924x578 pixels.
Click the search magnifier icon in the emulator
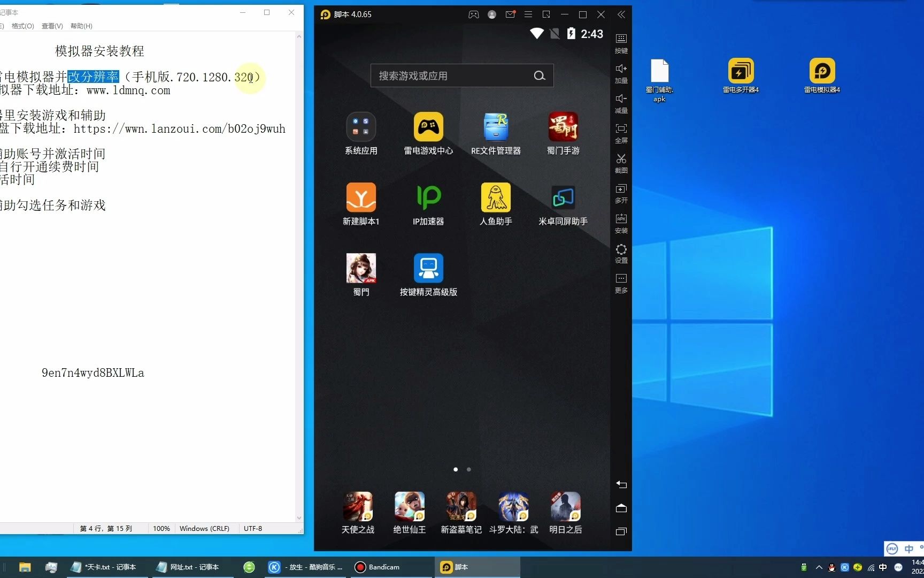point(540,76)
